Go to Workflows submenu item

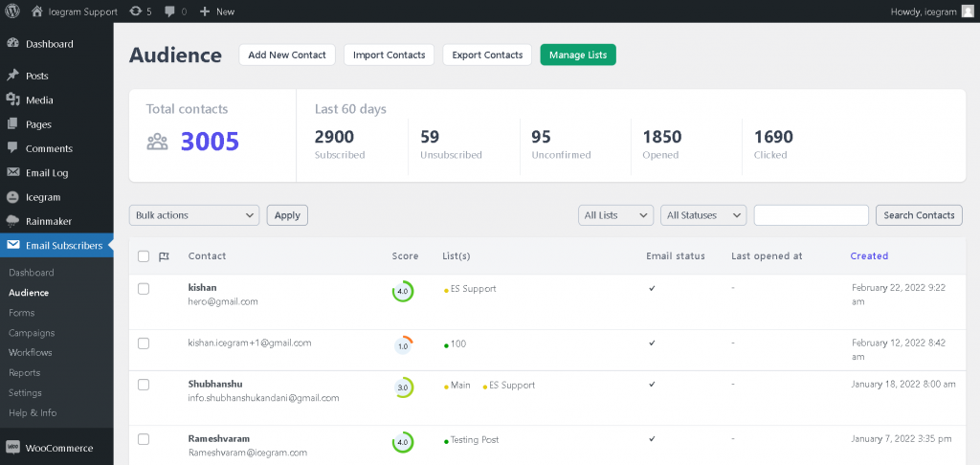coord(31,352)
